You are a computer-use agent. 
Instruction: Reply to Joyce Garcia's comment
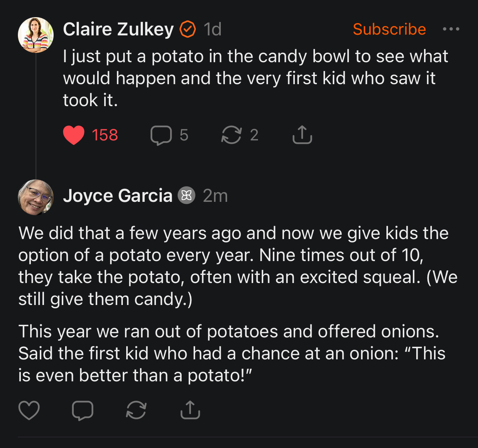pos(83,410)
